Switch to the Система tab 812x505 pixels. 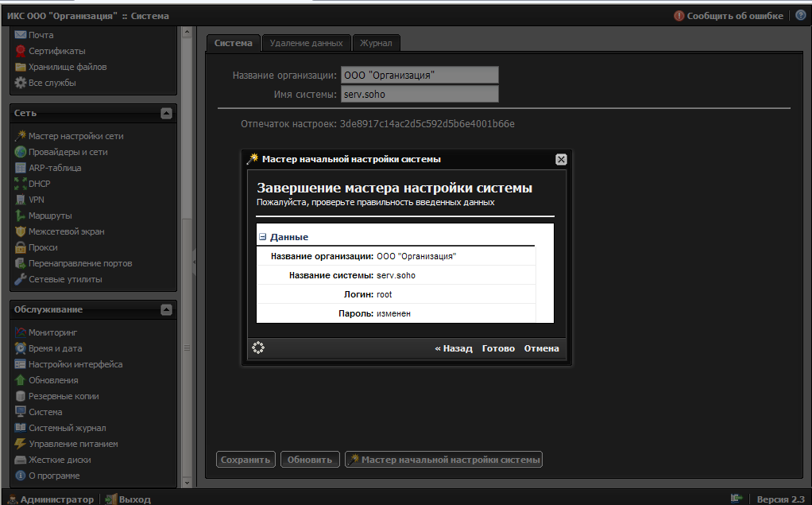(233, 43)
